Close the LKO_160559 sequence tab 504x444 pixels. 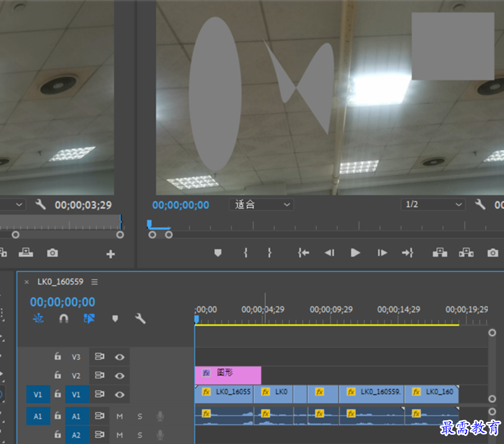point(27,282)
